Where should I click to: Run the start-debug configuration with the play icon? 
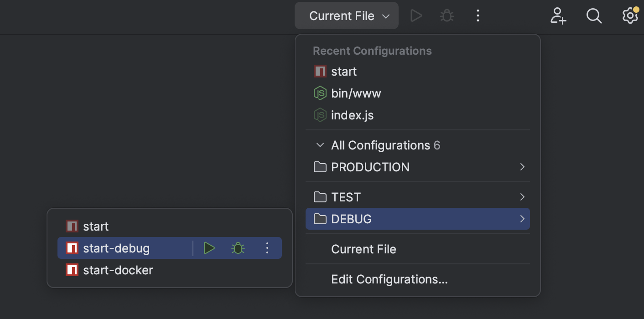tap(209, 248)
